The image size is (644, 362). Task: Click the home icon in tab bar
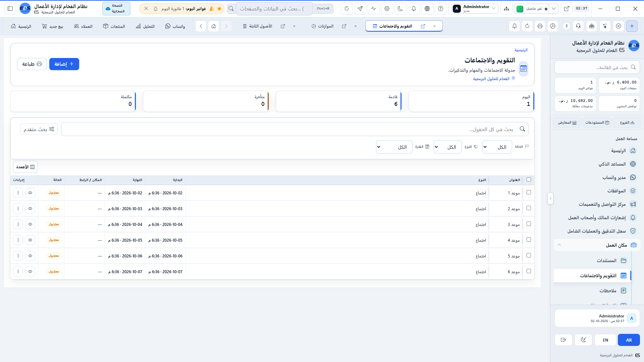point(214,26)
